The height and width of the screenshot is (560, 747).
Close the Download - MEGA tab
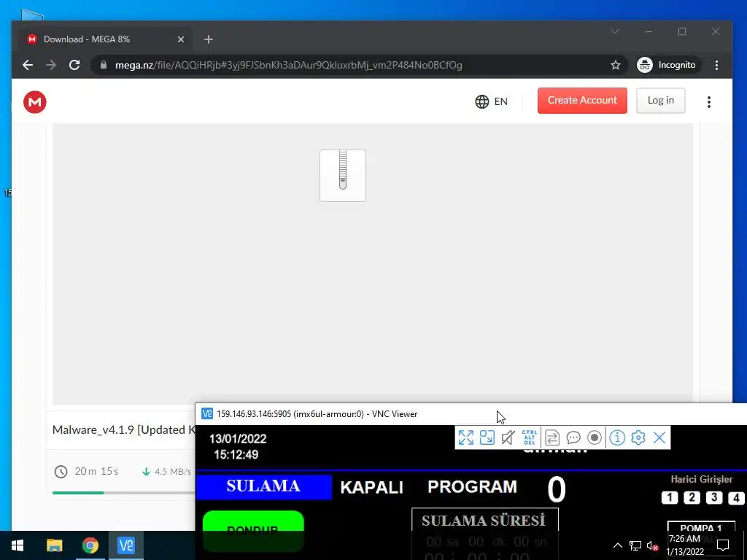181,39
